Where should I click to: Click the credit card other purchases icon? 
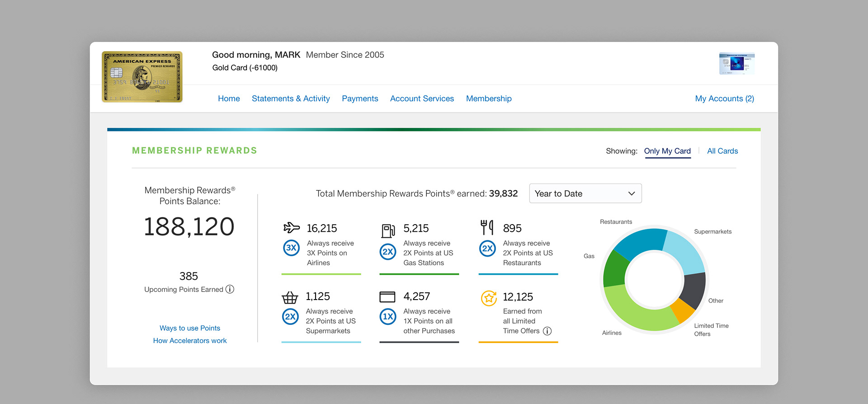tap(387, 297)
